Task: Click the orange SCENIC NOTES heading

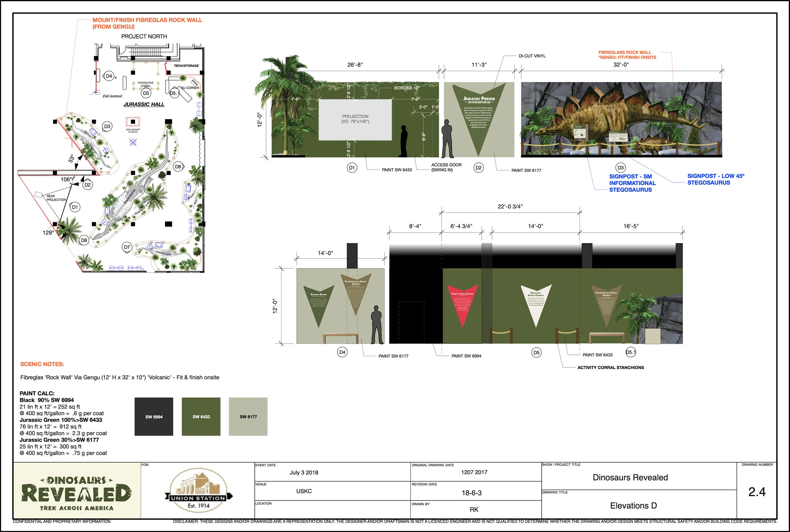Action: pos(42,364)
